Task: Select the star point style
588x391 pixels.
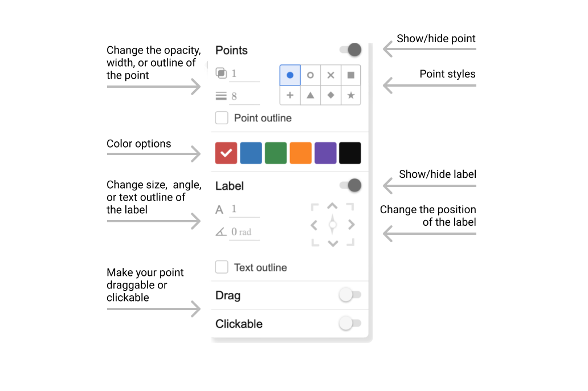Action: (x=351, y=95)
